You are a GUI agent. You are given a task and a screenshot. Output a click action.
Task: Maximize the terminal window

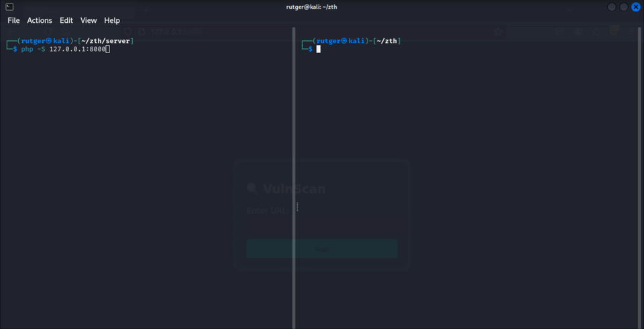623,7
